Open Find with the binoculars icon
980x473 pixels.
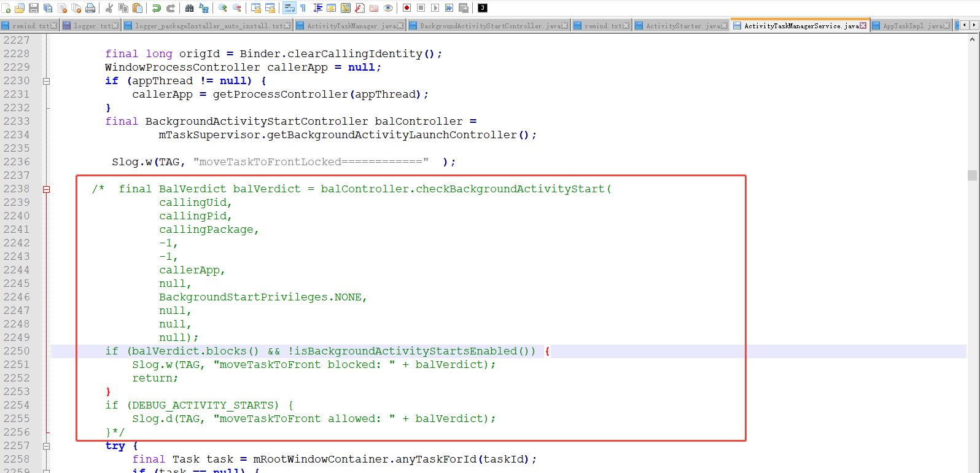point(189,8)
